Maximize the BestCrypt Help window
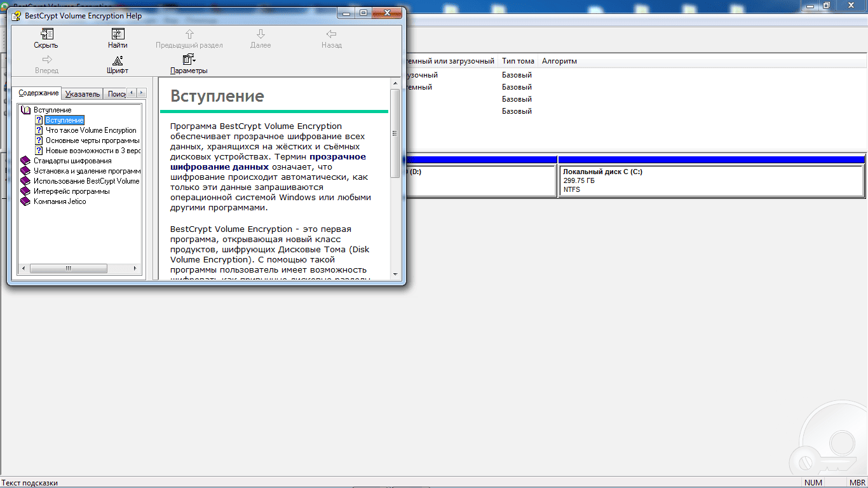 (x=363, y=13)
